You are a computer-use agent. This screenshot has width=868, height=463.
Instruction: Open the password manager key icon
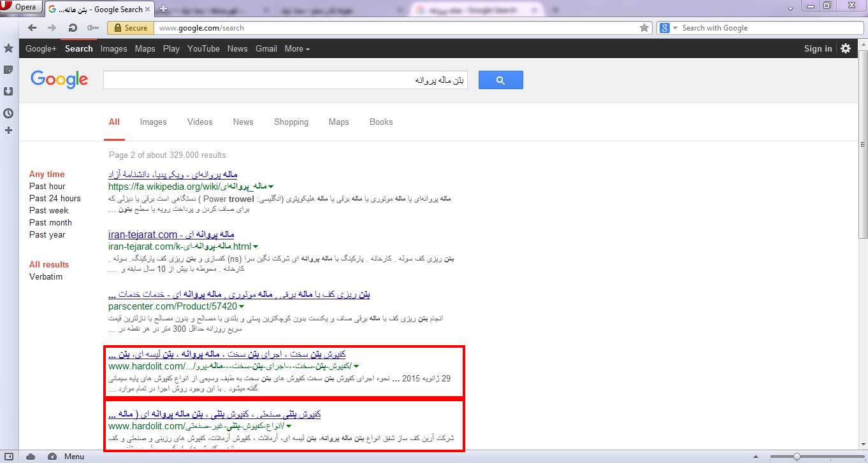tap(93, 28)
